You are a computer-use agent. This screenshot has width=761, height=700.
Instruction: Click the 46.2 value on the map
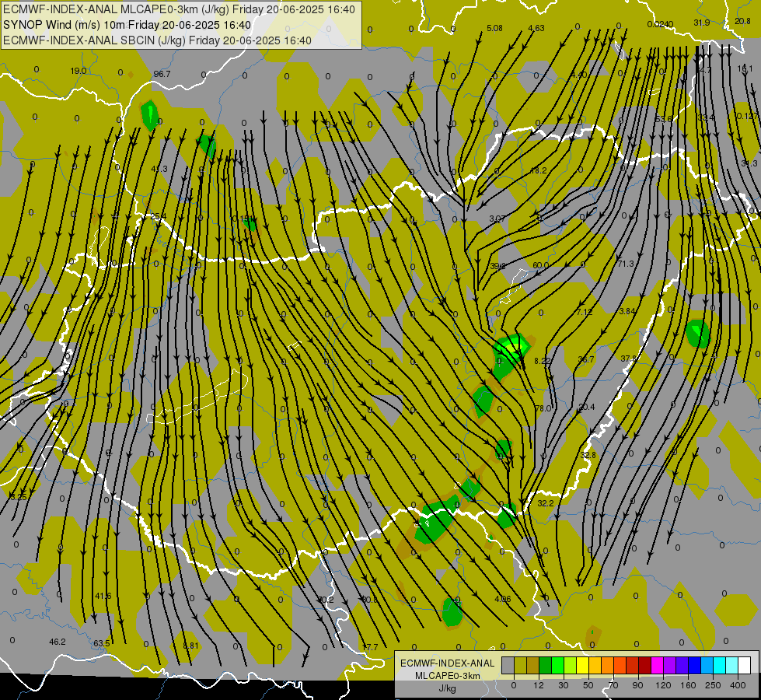click(x=58, y=642)
